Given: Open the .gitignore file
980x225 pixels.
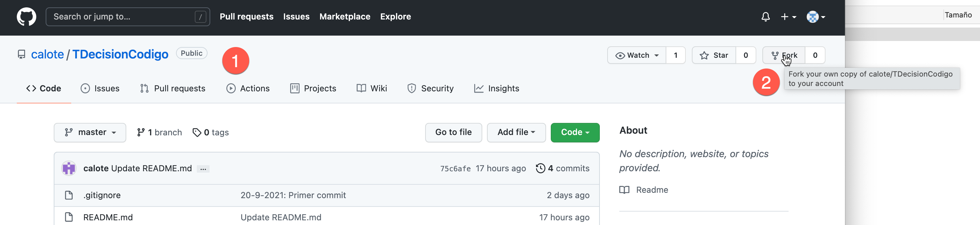Looking at the screenshot, I should [102, 195].
